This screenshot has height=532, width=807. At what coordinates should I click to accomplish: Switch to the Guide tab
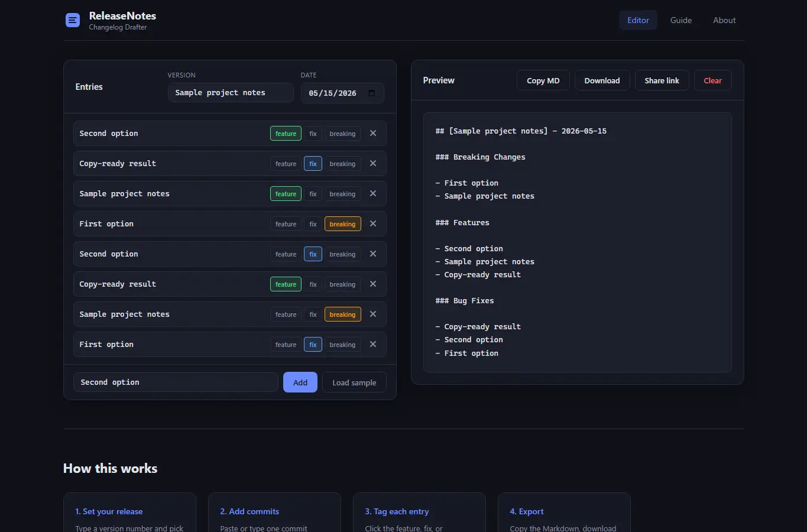680,20
